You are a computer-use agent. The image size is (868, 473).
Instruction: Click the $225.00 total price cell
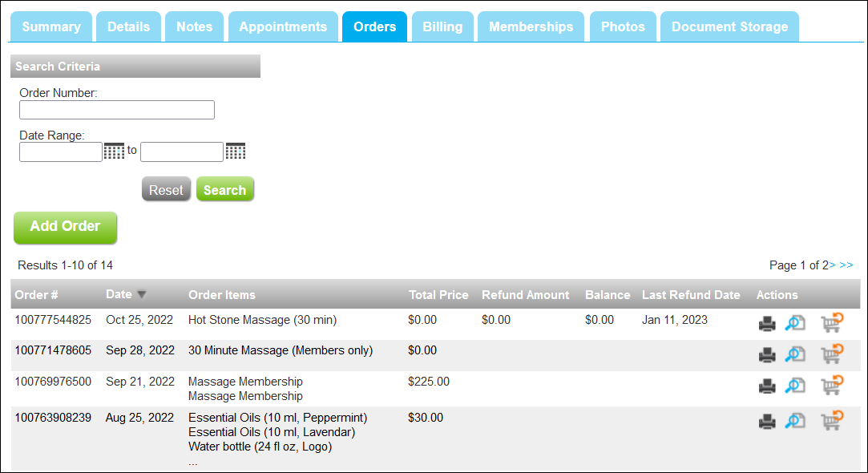429,381
